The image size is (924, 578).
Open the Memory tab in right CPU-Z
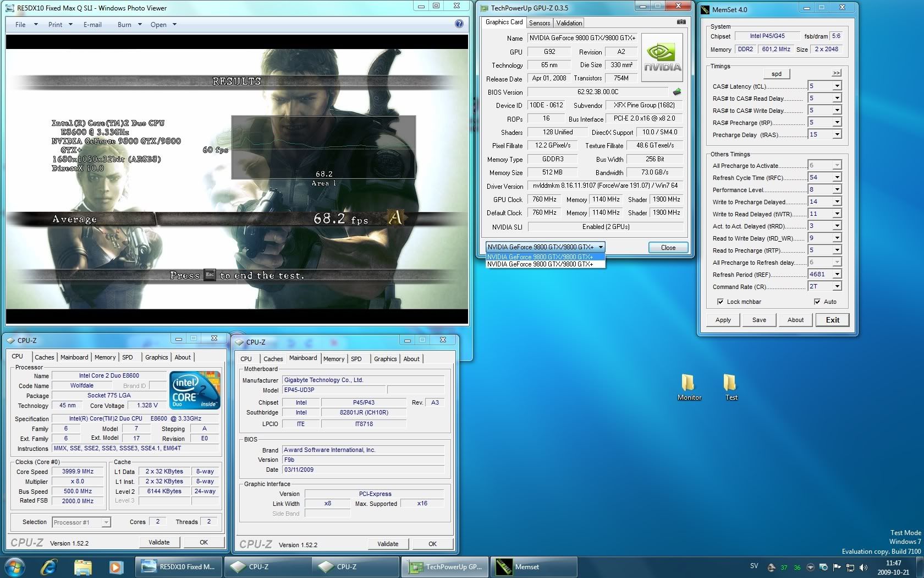(x=333, y=359)
